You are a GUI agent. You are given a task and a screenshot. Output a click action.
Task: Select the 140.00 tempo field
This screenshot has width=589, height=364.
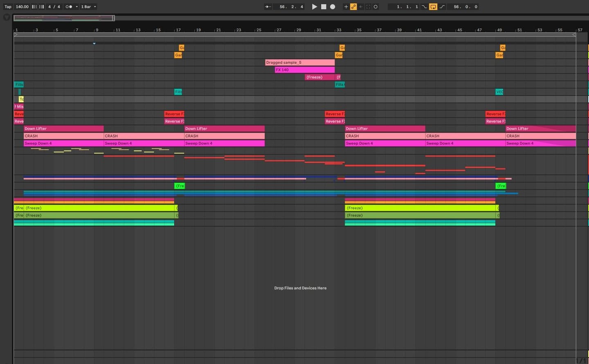point(22,7)
